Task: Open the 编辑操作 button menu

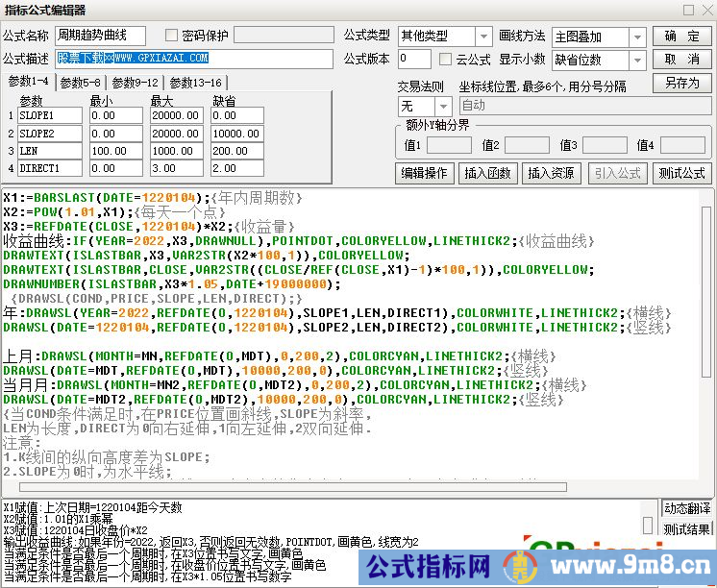Action: [x=425, y=173]
